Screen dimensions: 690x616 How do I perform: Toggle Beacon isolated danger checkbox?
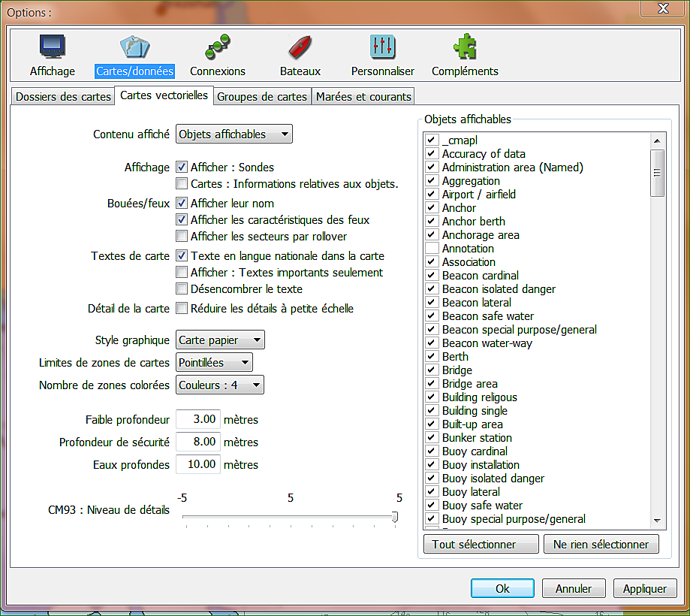click(x=432, y=289)
